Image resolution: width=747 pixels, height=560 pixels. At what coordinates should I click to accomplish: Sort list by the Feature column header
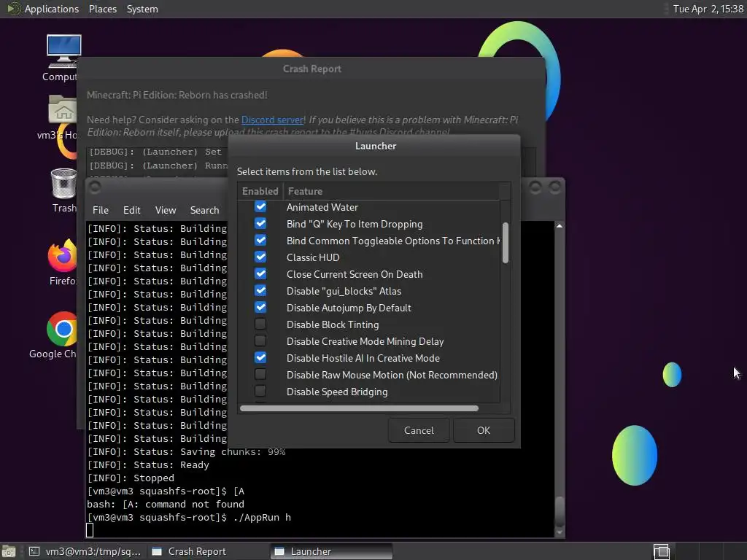pyautogui.click(x=391, y=191)
